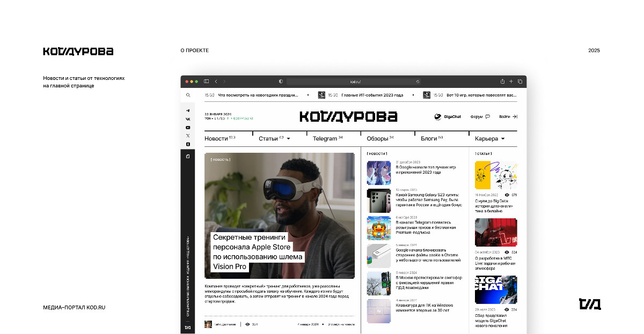Go back with browser back chevron
The height and width of the screenshot is (334, 644).
(x=216, y=81)
